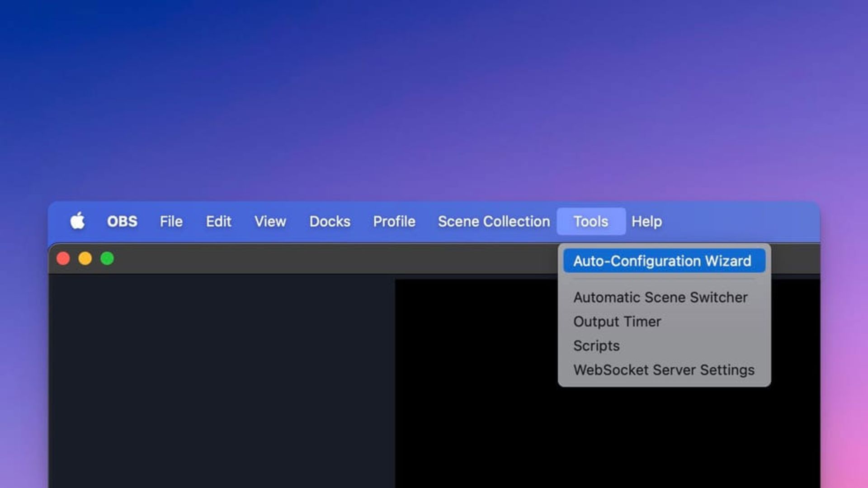Open Automatic Scene Switcher
868x488 pixels.
664,297
